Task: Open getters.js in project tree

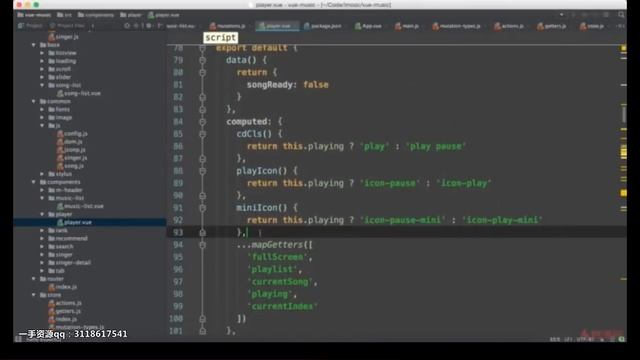Action: [x=65, y=311]
